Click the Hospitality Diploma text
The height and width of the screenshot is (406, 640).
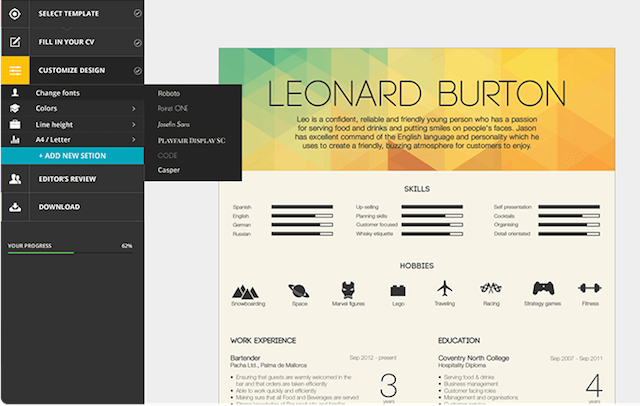click(x=462, y=366)
